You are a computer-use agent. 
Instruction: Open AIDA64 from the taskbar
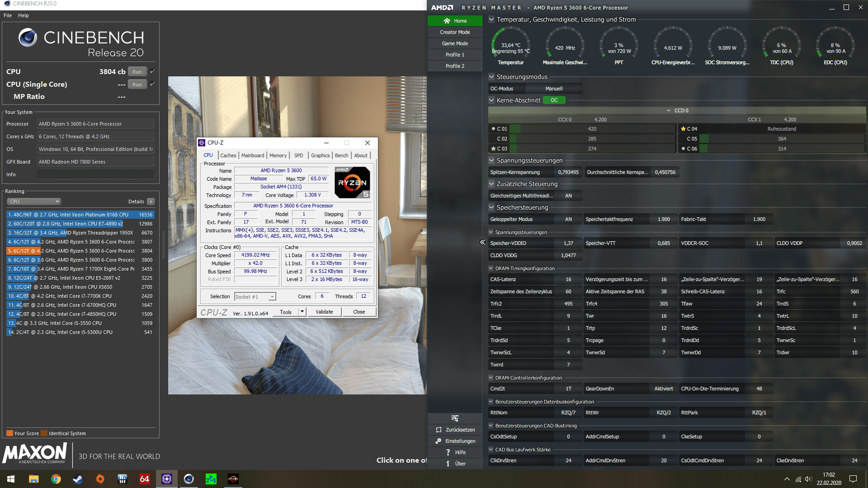coord(144,479)
